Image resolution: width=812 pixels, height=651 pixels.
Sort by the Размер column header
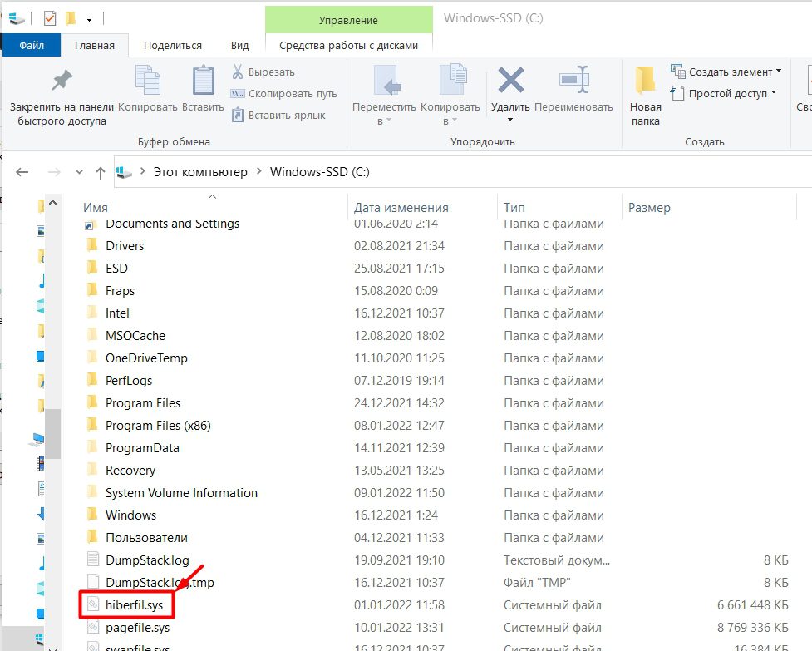point(649,208)
